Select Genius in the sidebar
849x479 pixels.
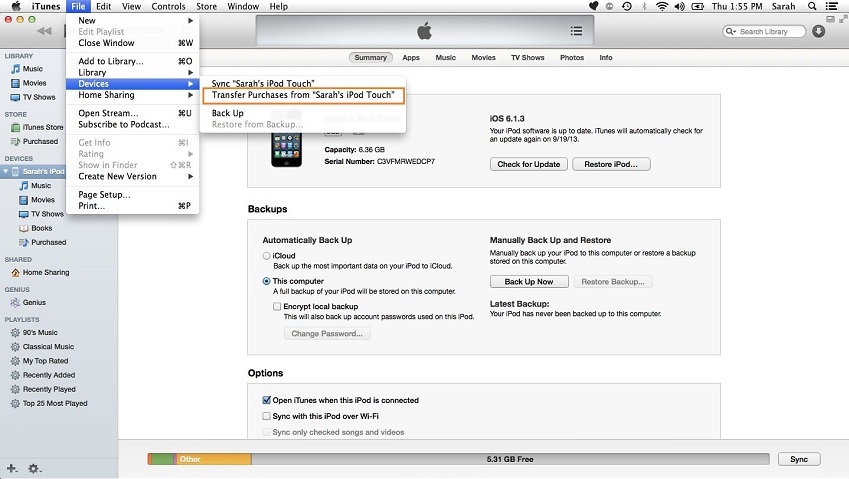[34, 302]
